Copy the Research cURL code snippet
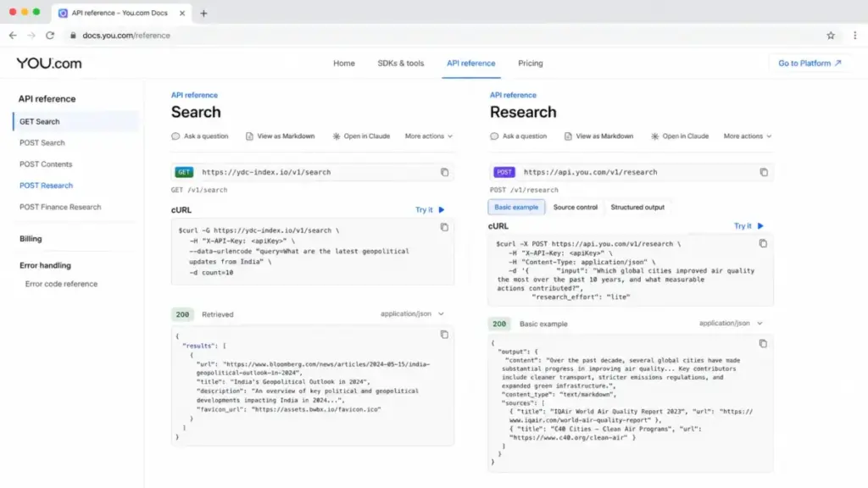 click(763, 243)
